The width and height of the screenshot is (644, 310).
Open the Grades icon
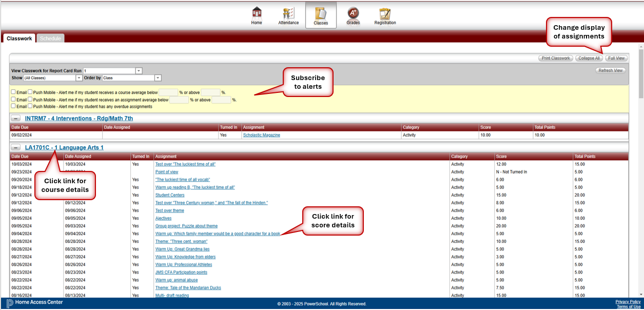[x=353, y=15]
